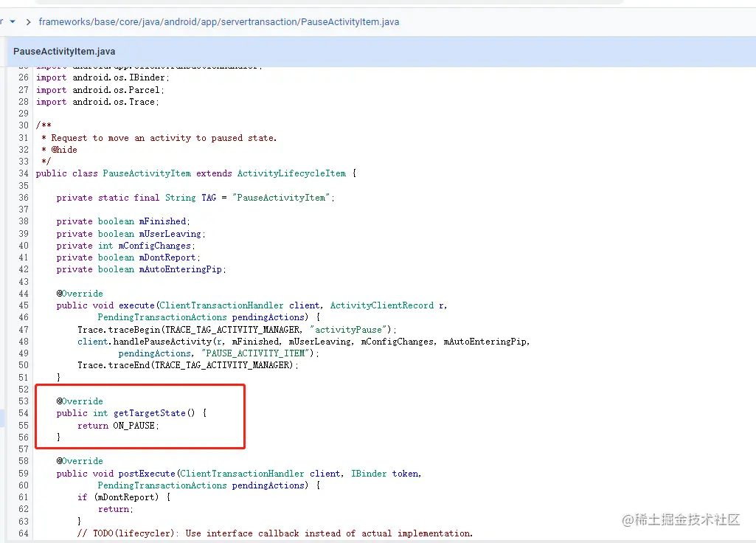Click 'handlePauseActivity' call on line 48
The height and width of the screenshot is (543, 756).
coord(162,342)
